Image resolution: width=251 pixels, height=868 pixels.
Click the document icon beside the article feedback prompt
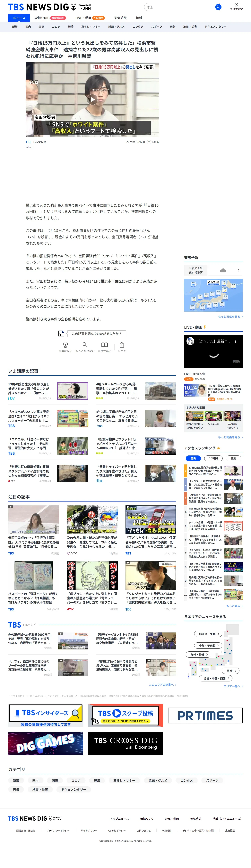[61, 333]
